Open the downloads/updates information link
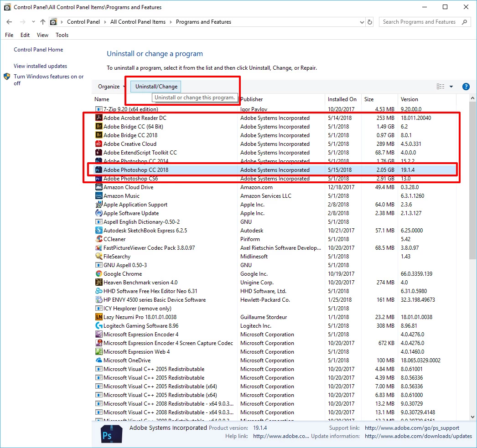 pyautogui.click(x=418, y=436)
